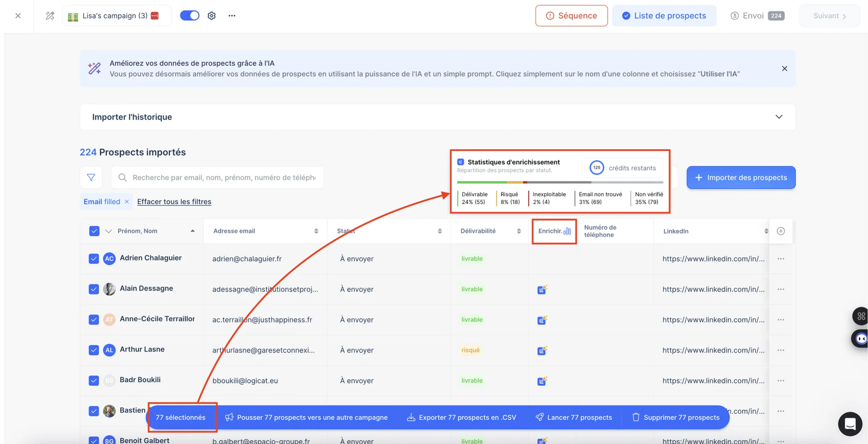
Task: Open row options for Alain Dessagne
Action: click(x=781, y=289)
